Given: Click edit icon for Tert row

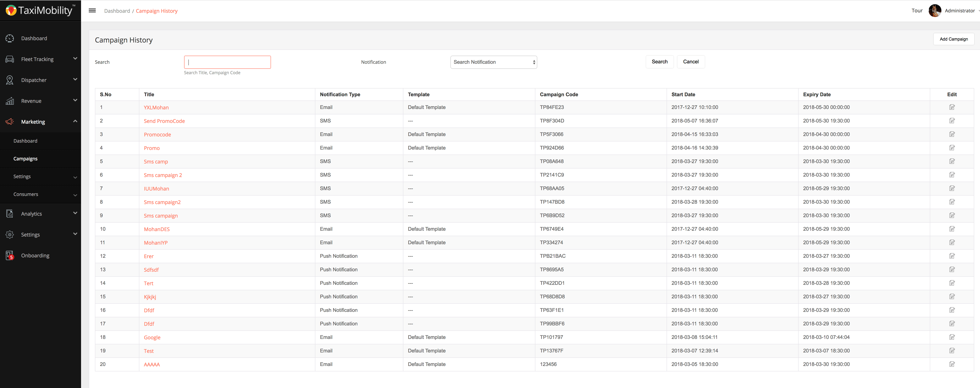Looking at the screenshot, I should [x=952, y=283].
